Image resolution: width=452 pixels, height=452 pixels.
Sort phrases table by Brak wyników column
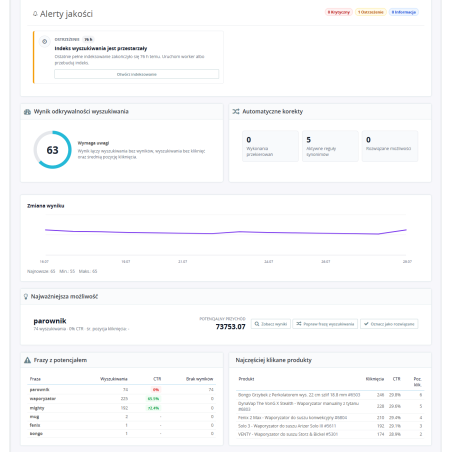[x=199, y=379]
